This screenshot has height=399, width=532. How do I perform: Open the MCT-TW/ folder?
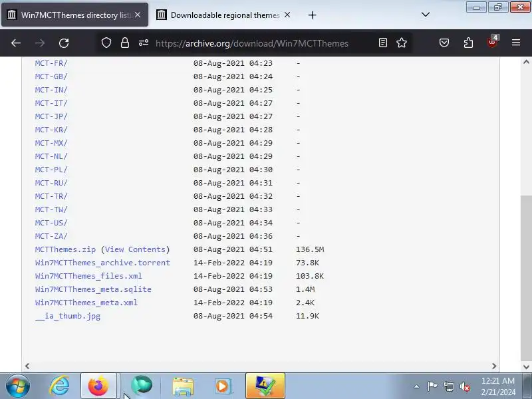(51, 209)
